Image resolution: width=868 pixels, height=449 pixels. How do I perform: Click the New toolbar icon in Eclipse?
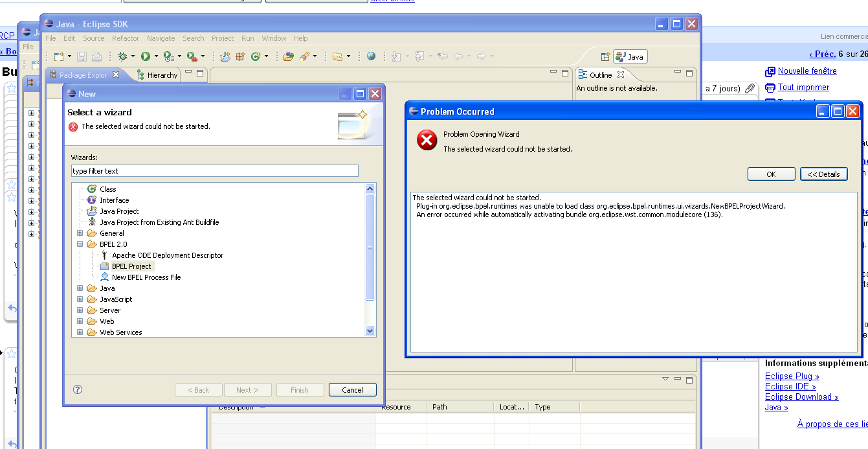click(58, 57)
